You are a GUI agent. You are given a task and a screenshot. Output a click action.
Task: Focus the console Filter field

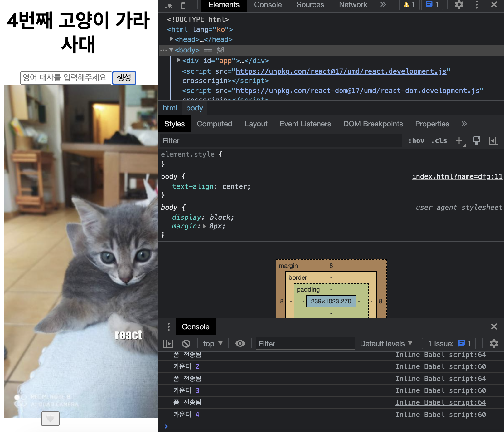tap(305, 344)
